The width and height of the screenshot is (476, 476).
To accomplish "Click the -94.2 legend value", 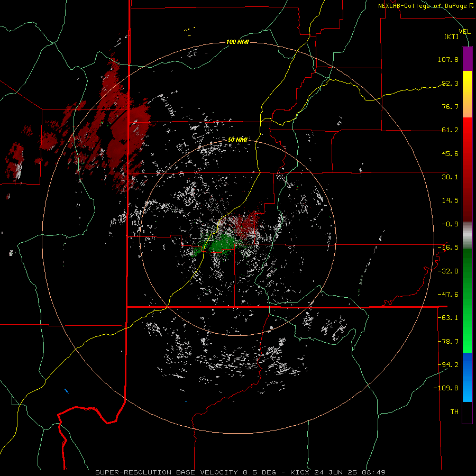I will click(x=448, y=364).
